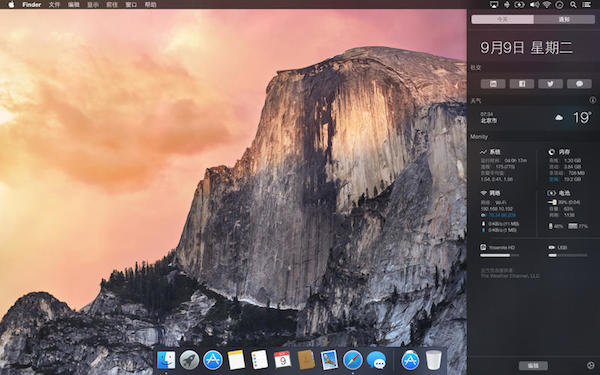
Task: Click the volume speaker icon in menu bar
Action: pos(534,5)
